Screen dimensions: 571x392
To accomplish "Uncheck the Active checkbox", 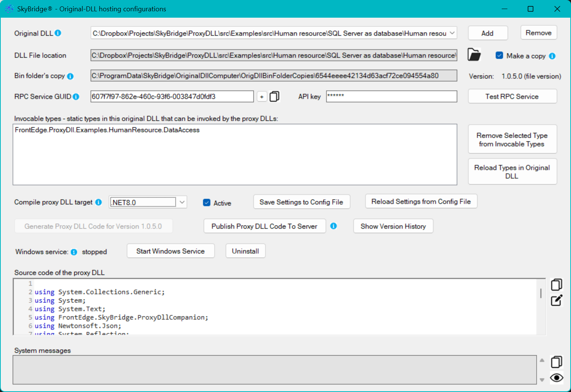I will 206,202.
